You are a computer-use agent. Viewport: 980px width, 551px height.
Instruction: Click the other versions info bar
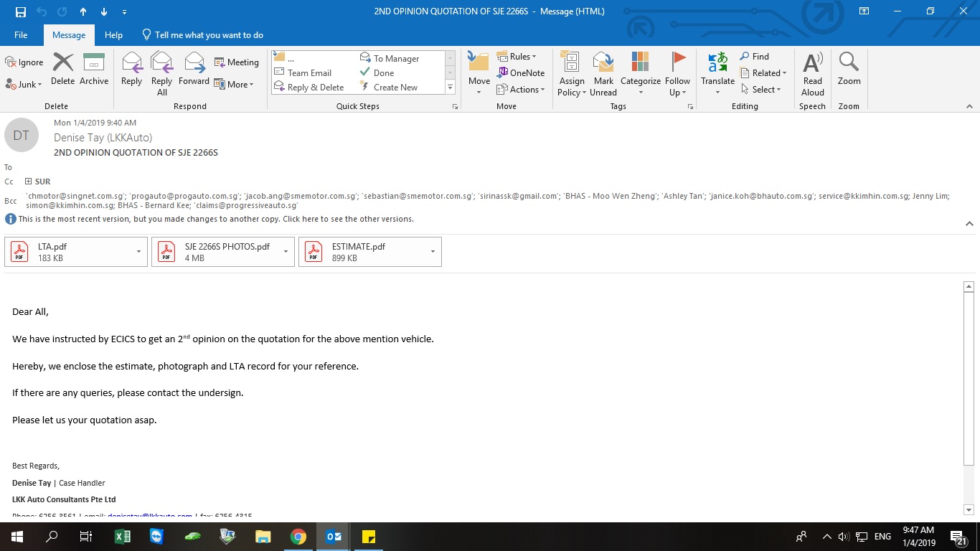point(215,219)
